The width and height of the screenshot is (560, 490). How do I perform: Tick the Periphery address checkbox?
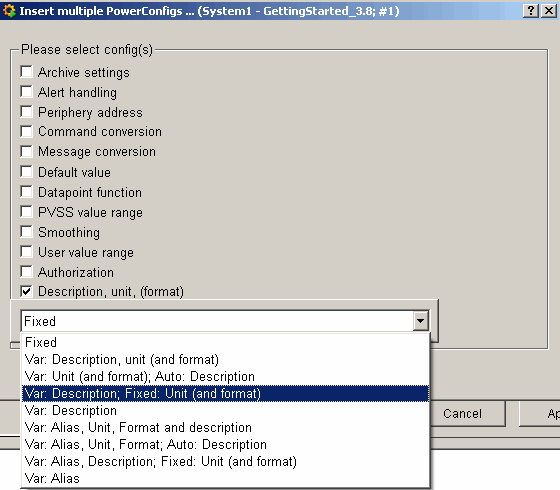pyautogui.click(x=26, y=112)
